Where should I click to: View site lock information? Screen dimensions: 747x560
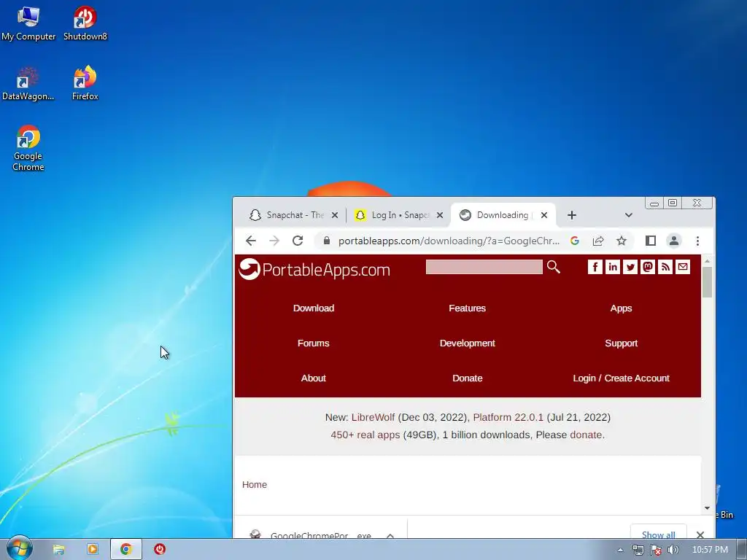coord(326,241)
